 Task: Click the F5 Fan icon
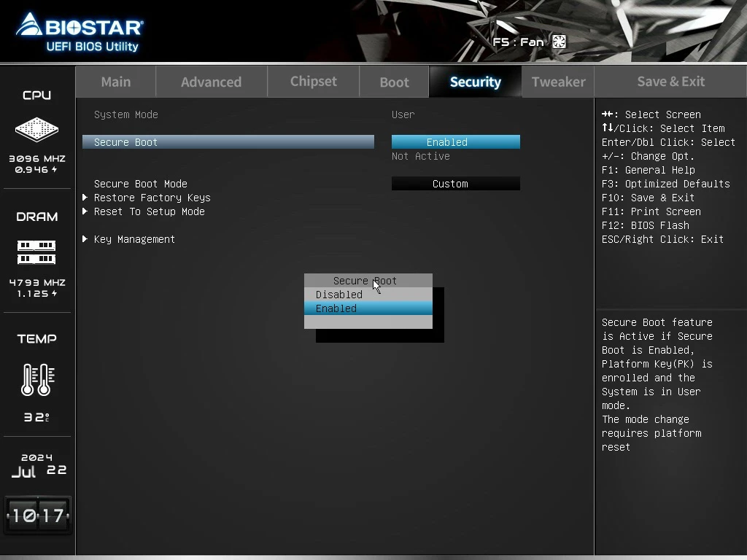(x=559, y=42)
